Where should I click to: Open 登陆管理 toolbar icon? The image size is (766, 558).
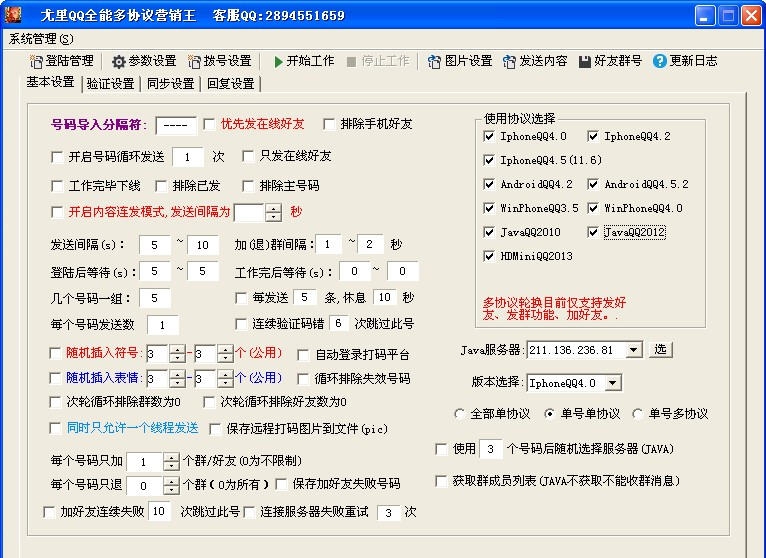36,62
